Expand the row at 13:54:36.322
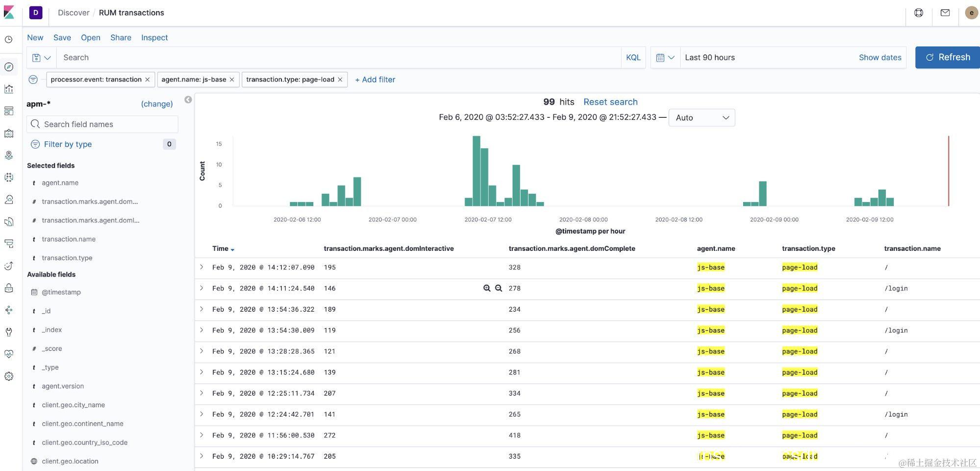This screenshot has height=471, width=980. coord(201,309)
